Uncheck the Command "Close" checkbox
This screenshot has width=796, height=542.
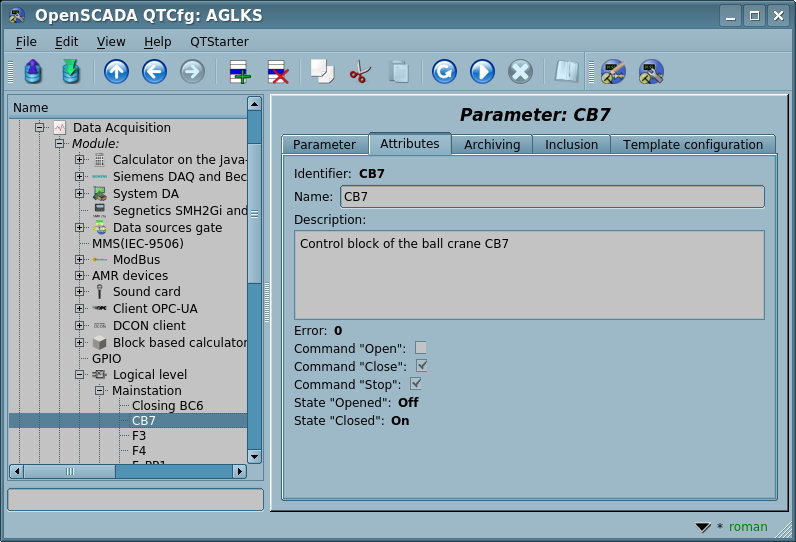point(421,366)
